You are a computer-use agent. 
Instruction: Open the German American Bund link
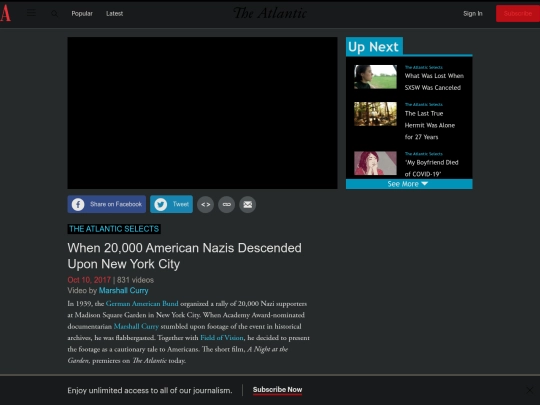click(x=142, y=304)
